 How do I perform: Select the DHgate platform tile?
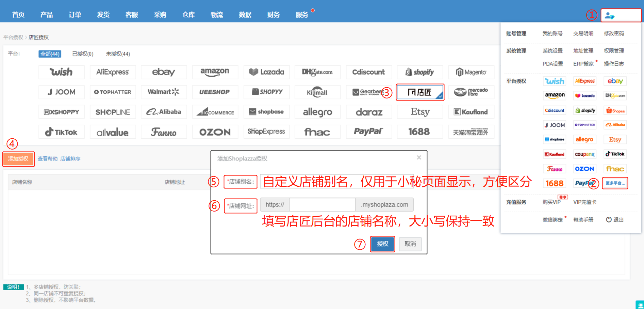tap(317, 72)
